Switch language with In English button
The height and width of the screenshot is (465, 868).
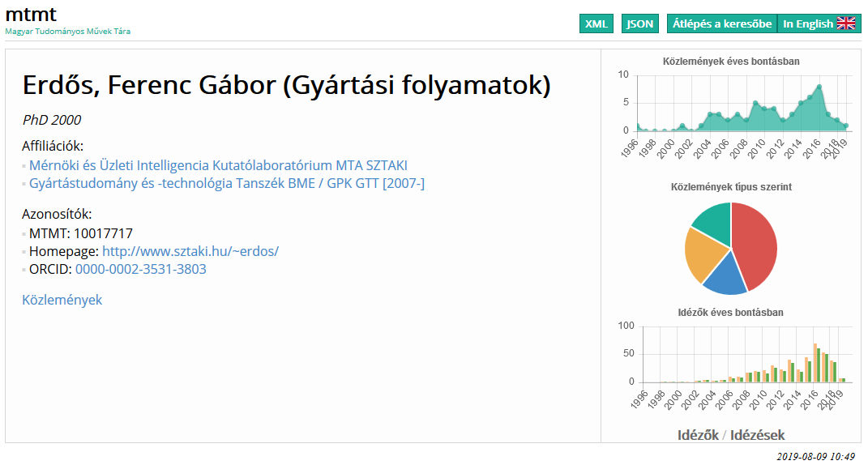[x=808, y=23]
